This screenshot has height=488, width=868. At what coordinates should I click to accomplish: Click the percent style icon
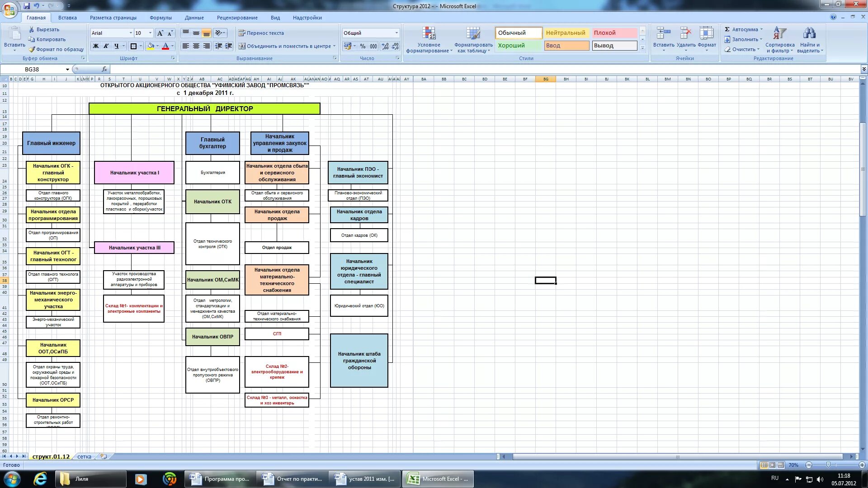point(363,46)
